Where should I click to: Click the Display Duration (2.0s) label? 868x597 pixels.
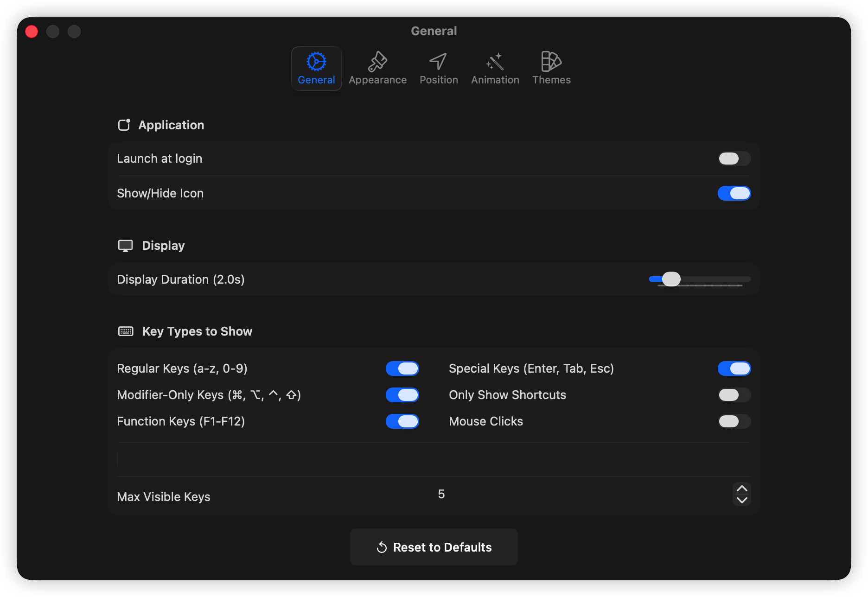181,279
